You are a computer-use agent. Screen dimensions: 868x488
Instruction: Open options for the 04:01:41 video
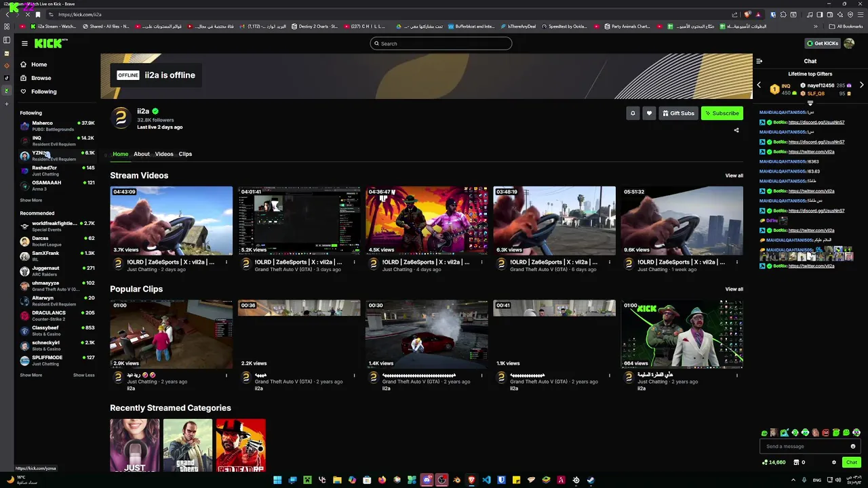pos(354,262)
